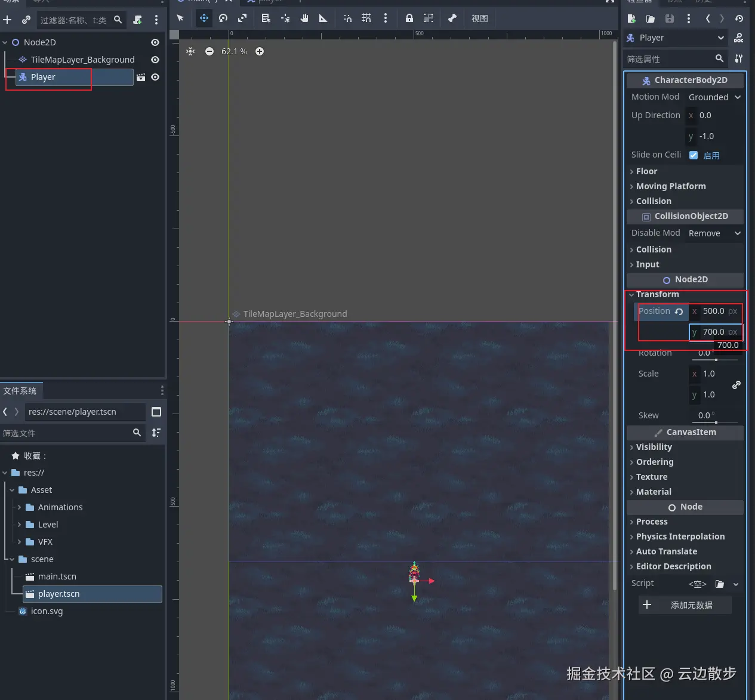Reset Position with the revert arrow
Image resolution: width=755 pixels, height=700 pixels.
(x=679, y=312)
